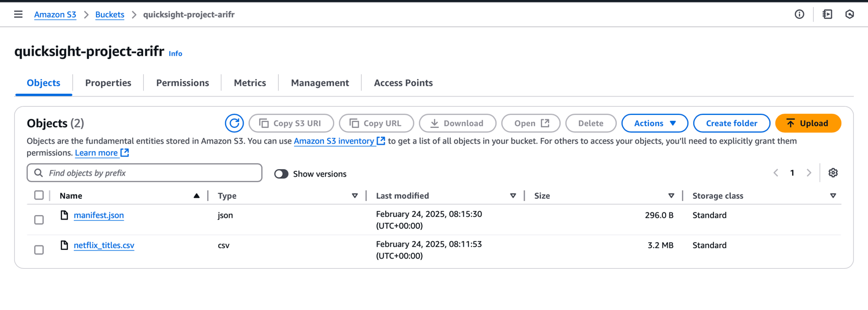Click the Copy URL button
Screen dimensions: 868x310
pyautogui.click(x=376, y=124)
